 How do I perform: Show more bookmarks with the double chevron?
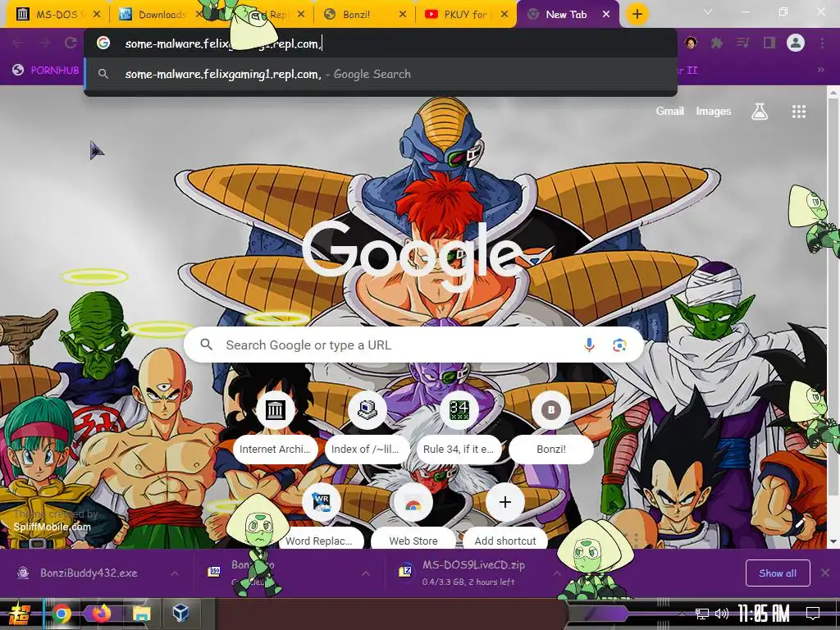coord(820,70)
